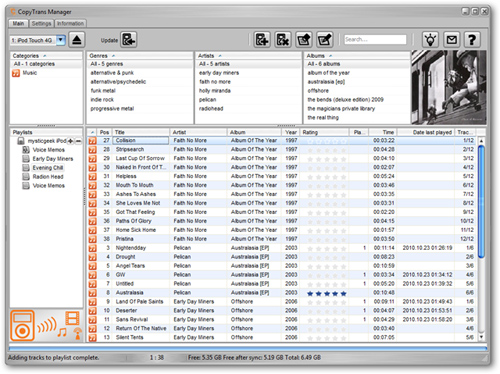Sort tracks by the Title column header

(141, 132)
